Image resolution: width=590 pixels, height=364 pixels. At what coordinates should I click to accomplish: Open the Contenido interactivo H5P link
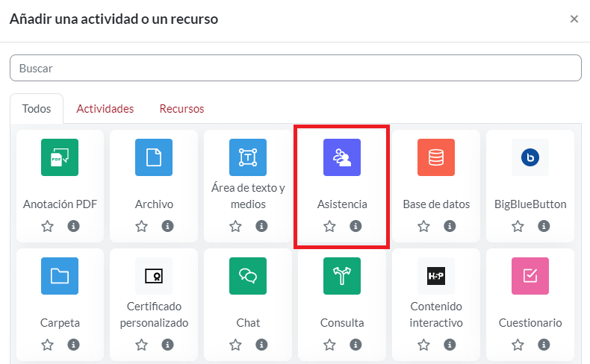pyautogui.click(x=436, y=315)
